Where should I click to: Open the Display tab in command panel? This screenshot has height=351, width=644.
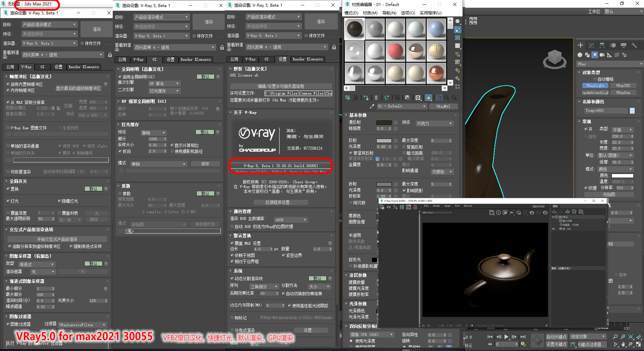[x=624, y=45]
